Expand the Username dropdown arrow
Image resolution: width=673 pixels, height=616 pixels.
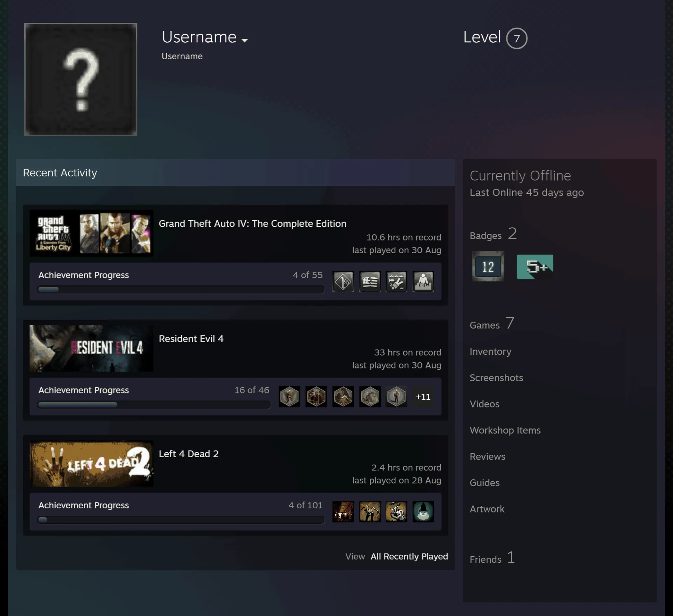(x=245, y=40)
